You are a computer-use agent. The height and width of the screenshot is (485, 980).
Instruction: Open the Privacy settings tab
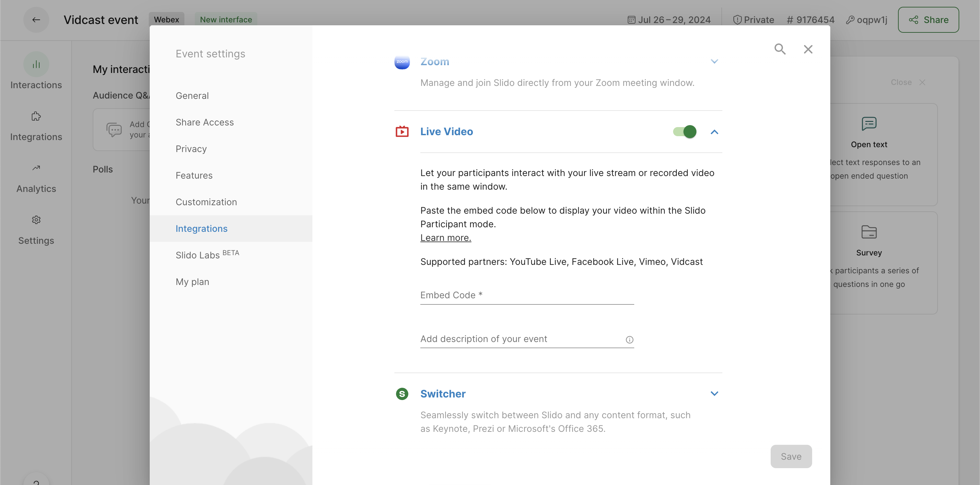[x=231, y=149]
